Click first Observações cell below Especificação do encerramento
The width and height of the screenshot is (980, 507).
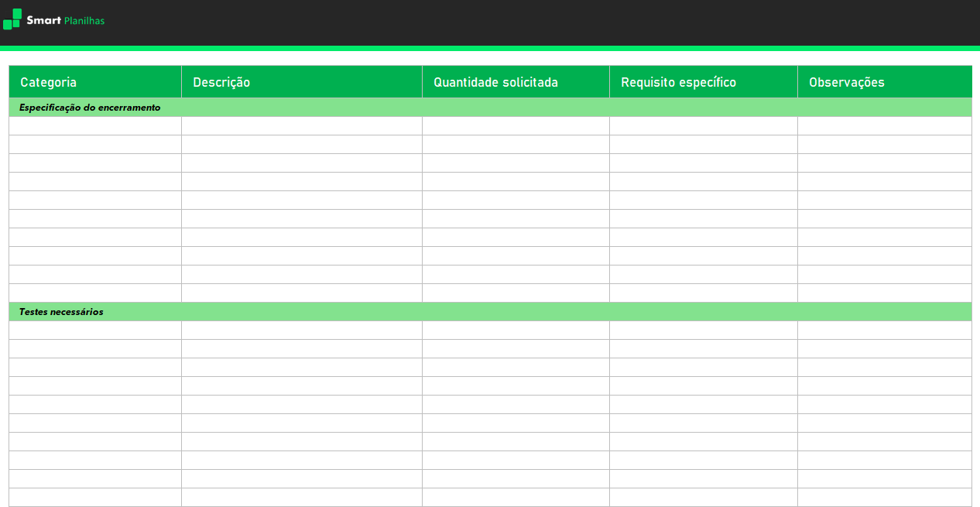(884, 126)
